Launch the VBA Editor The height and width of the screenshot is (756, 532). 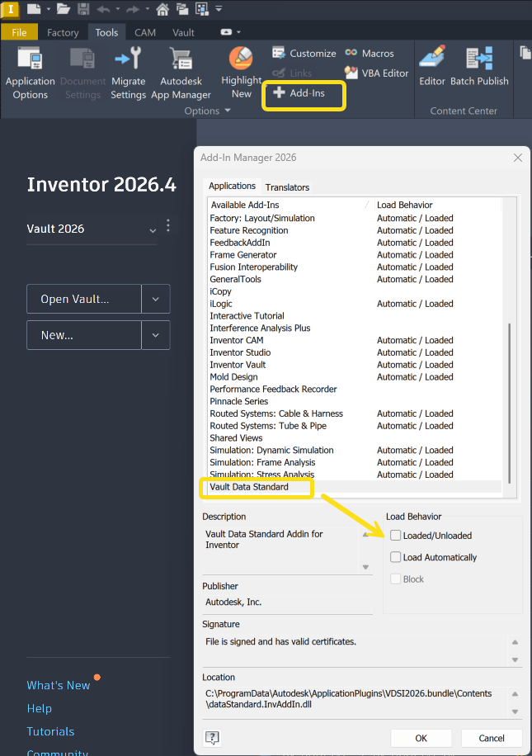pos(376,73)
